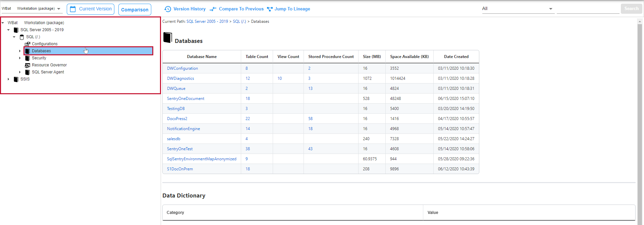Select Jump To Lineage
Image resolution: width=644 pixels, height=225 pixels.
pos(288,9)
